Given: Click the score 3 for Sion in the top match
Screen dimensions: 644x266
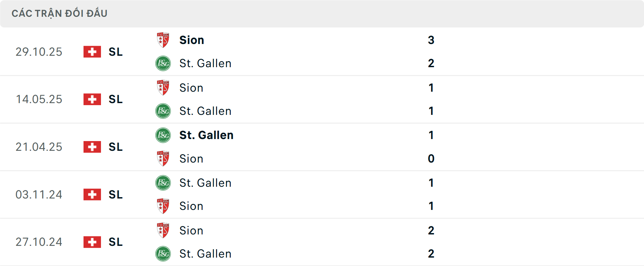Looking at the screenshot, I should 431,40.
